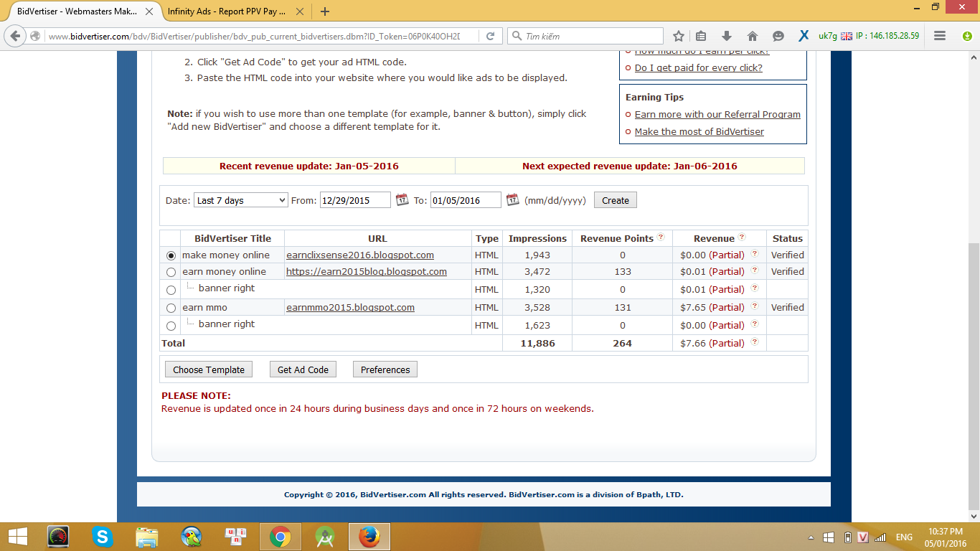This screenshot has height=551, width=980.
Task: Open the calendar picker beside From date
Action: (x=402, y=200)
